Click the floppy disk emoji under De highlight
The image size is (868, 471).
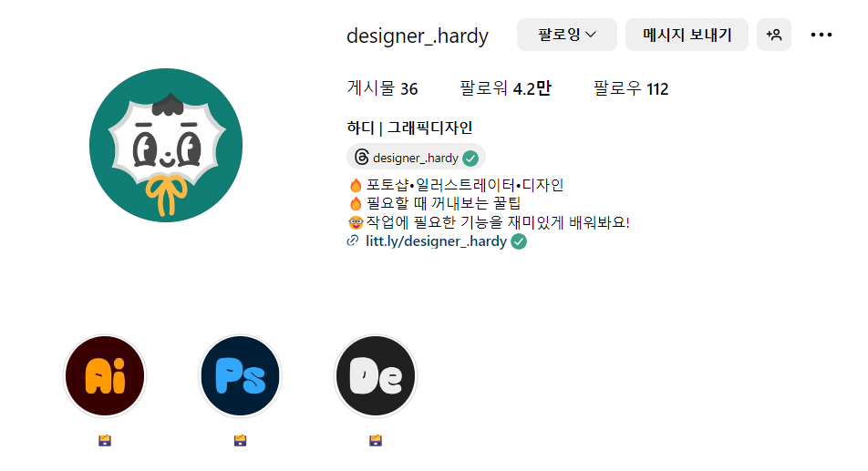point(376,441)
